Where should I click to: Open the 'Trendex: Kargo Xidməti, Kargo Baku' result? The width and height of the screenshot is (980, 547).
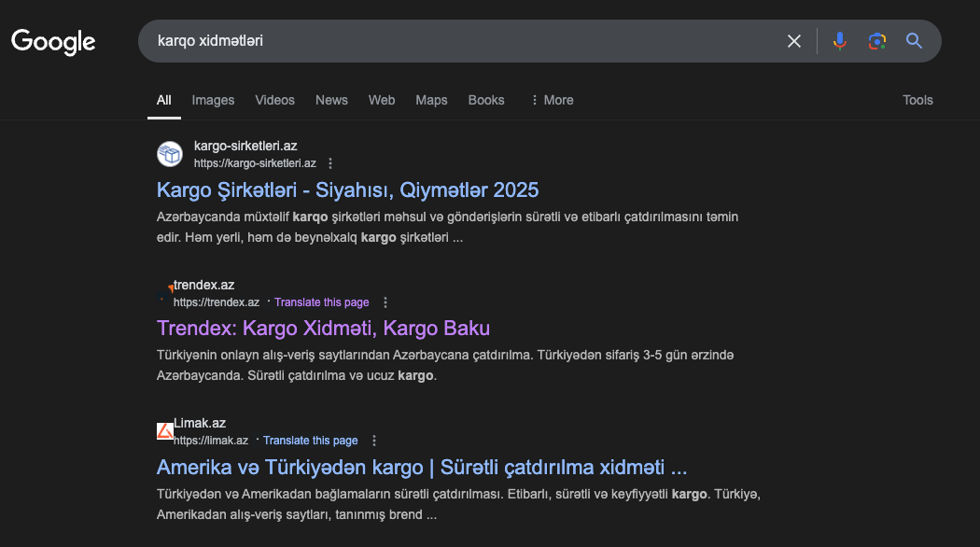coord(323,329)
